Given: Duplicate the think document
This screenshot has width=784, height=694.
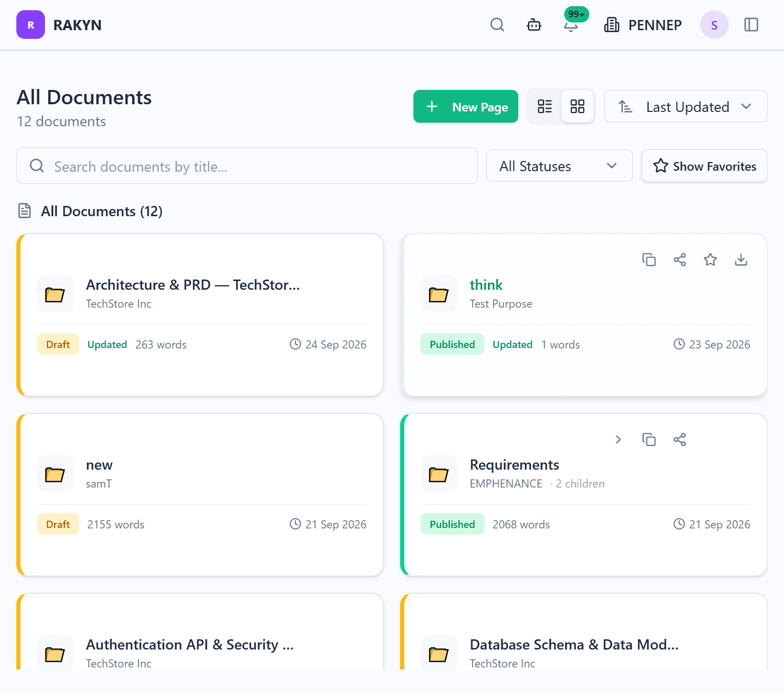Looking at the screenshot, I should pos(649,260).
